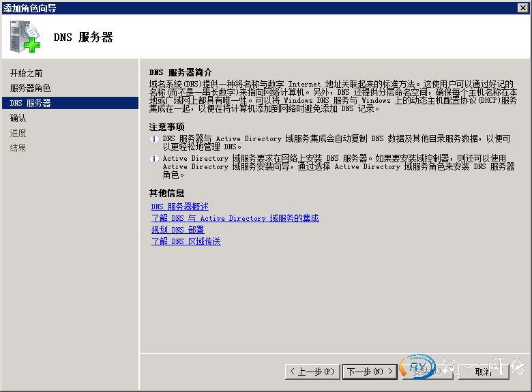Image resolution: width=532 pixels, height=392 pixels.
Task: Go to the 服务器角色 step
Action: [30, 88]
